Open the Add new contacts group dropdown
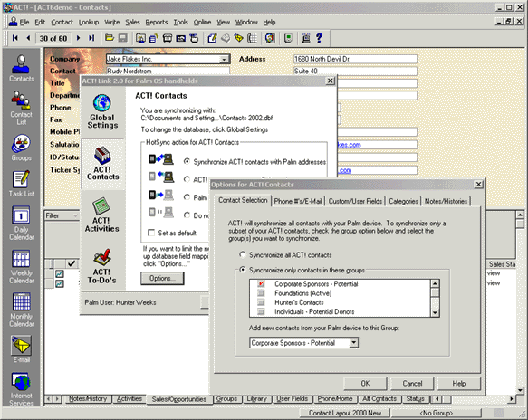 point(353,342)
